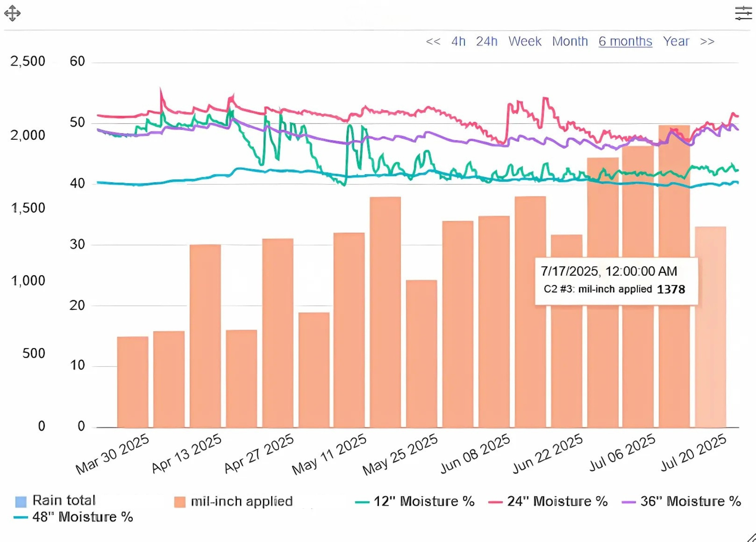Switch to the 4h time range

click(x=458, y=42)
